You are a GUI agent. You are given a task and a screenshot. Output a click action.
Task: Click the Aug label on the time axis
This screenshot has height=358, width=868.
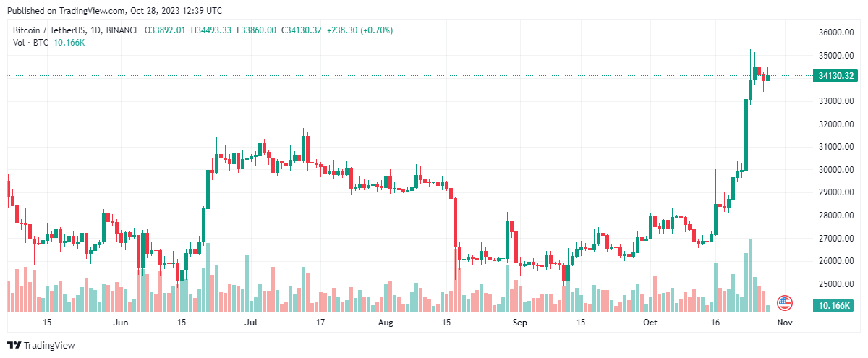(384, 323)
